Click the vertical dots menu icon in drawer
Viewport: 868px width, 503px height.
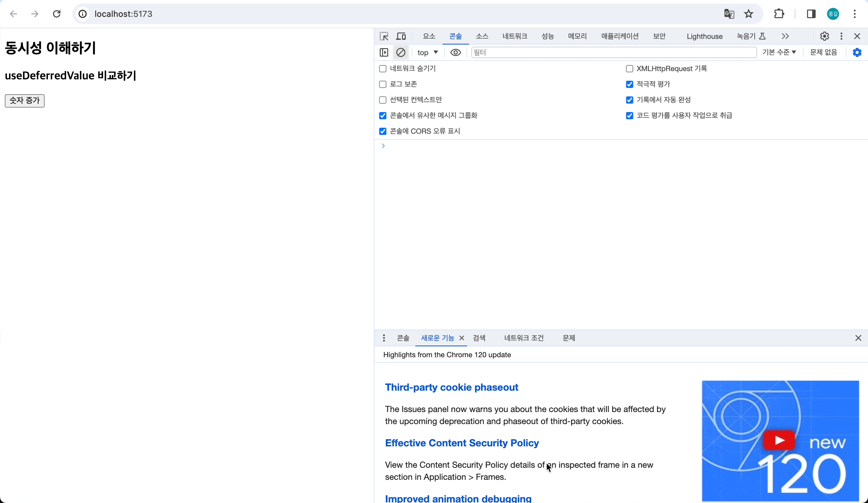click(x=384, y=338)
